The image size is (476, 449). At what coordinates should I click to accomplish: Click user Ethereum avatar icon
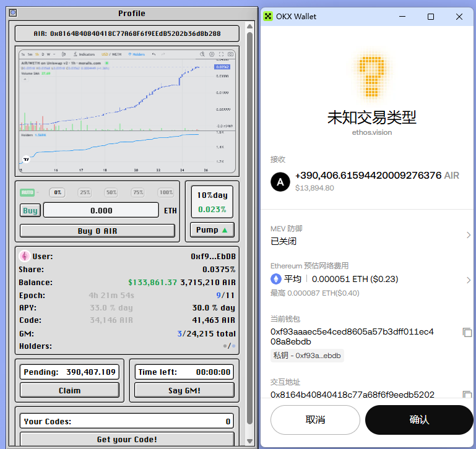point(25,256)
